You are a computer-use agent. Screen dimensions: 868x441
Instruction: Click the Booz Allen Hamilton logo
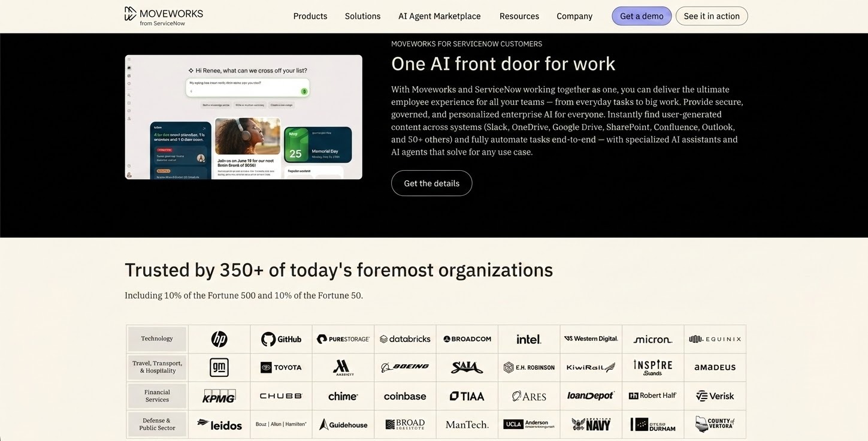281,424
